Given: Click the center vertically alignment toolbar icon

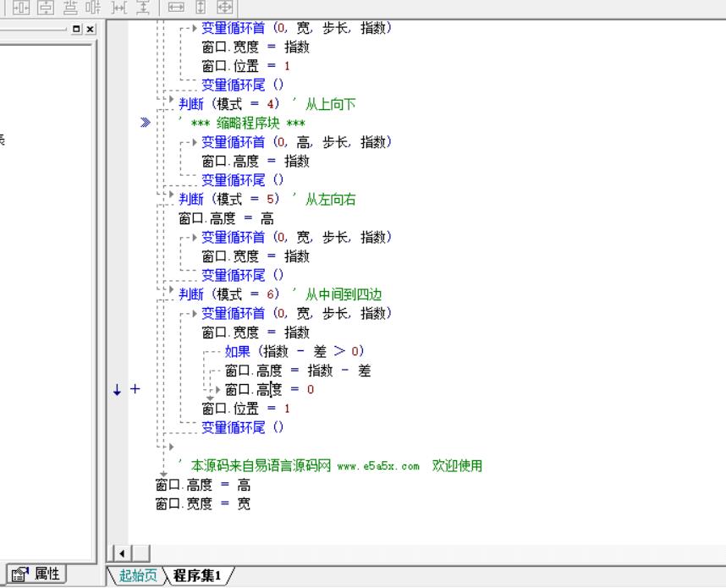Looking at the screenshot, I should 45,7.
